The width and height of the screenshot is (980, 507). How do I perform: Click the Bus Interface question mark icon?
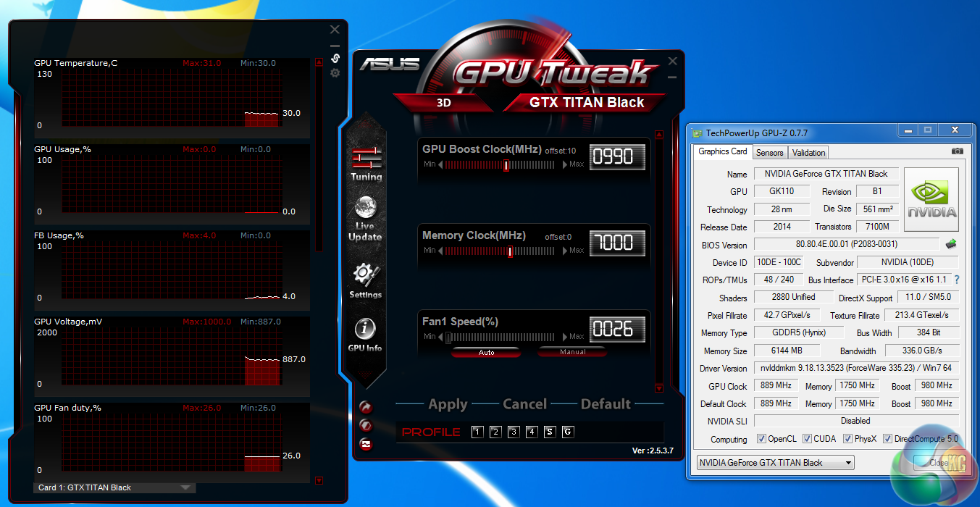pyautogui.click(x=957, y=280)
